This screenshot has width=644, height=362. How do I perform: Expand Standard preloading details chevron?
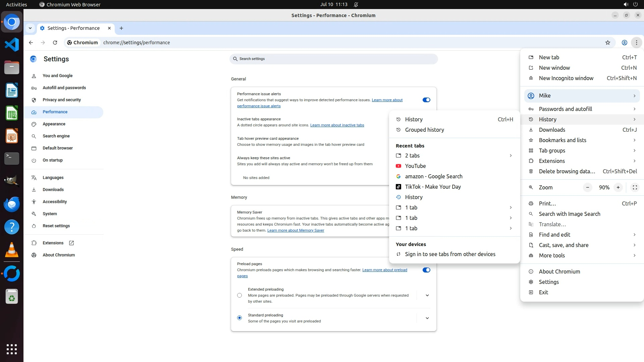click(x=427, y=318)
